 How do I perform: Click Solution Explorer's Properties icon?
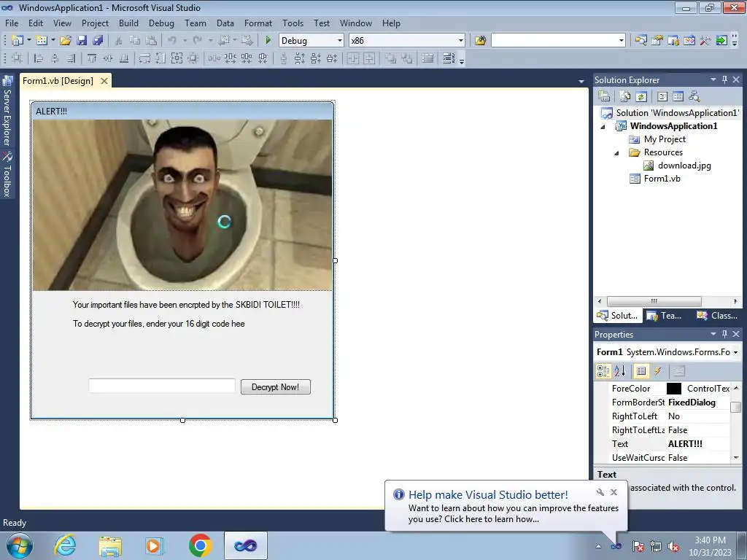[604, 97]
